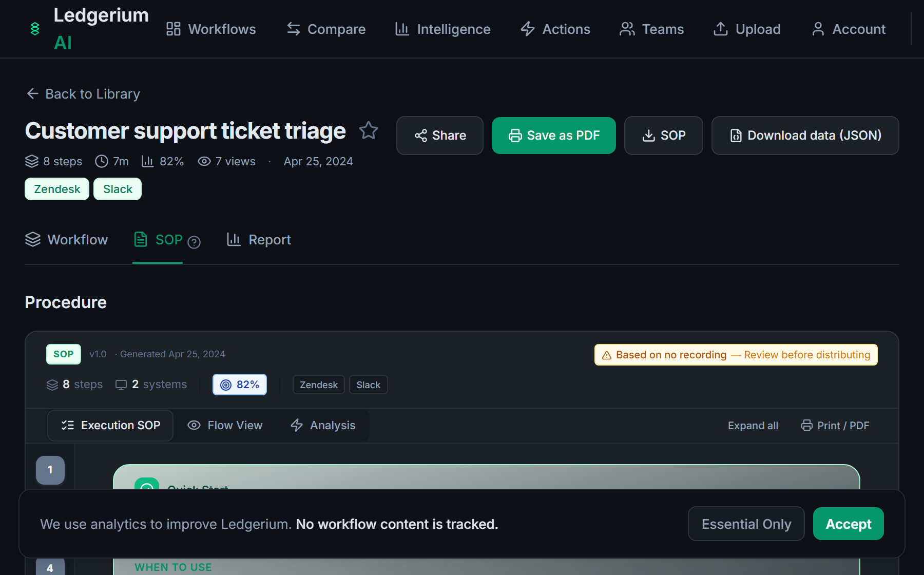The width and height of the screenshot is (924, 575).
Task: Open the Teams page
Action: [651, 29]
